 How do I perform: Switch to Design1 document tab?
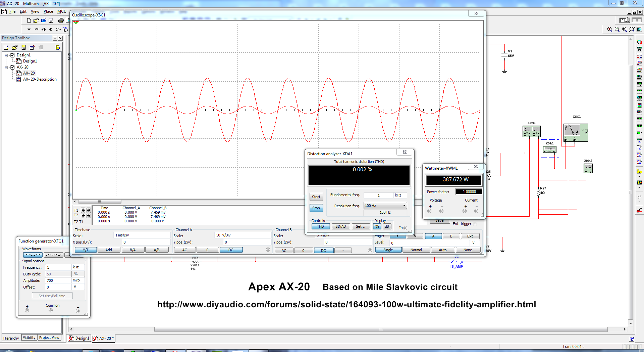[79, 338]
